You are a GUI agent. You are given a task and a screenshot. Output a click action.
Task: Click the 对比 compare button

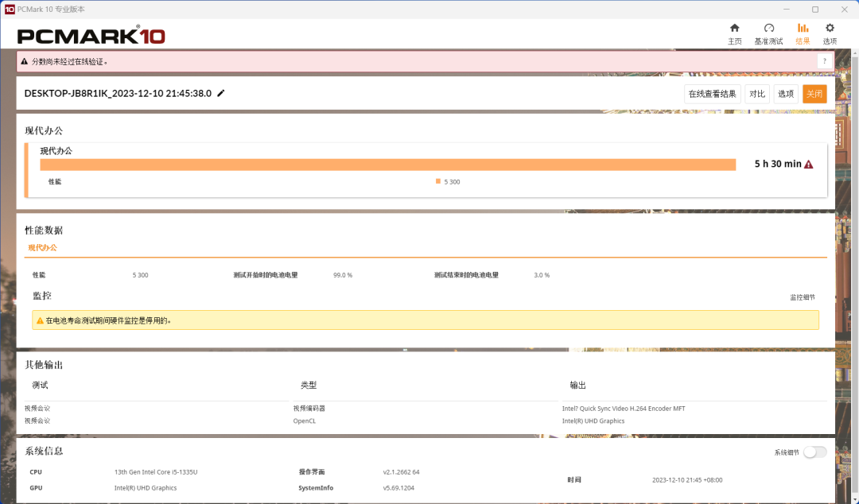tap(757, 94)
